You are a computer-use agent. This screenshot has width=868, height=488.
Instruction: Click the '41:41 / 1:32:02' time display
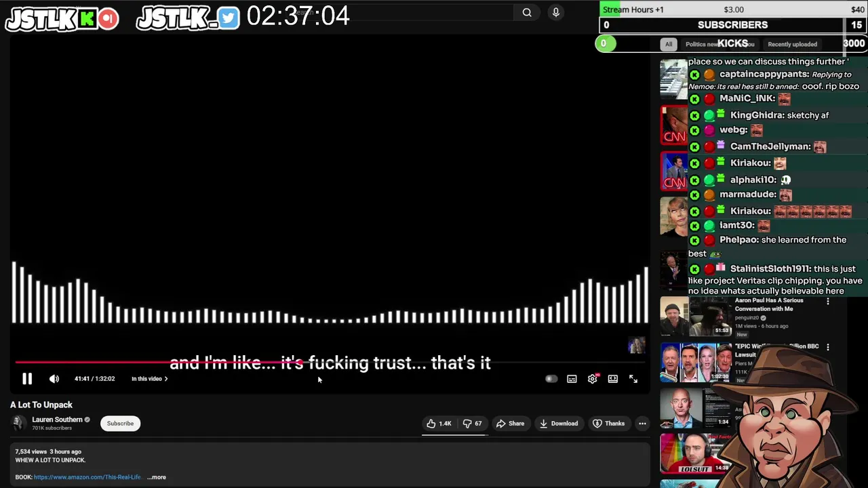94,379
